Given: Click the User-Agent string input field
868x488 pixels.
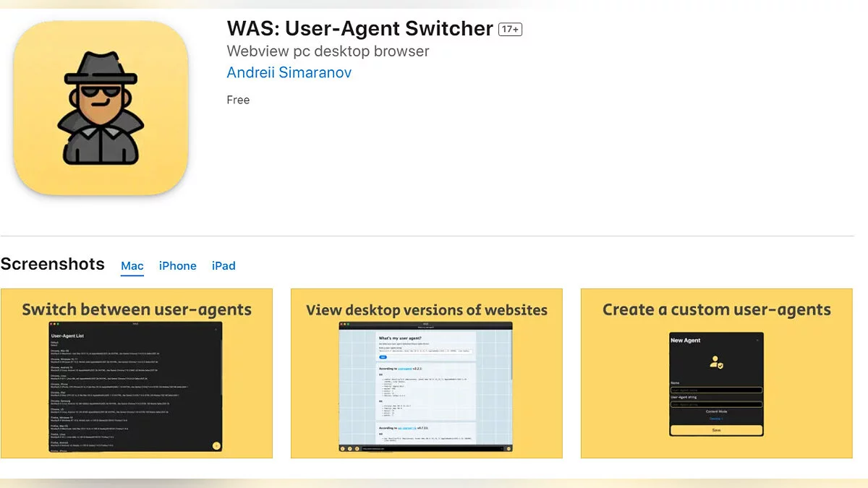Looking at the screenshot, I should coord(716,404).
